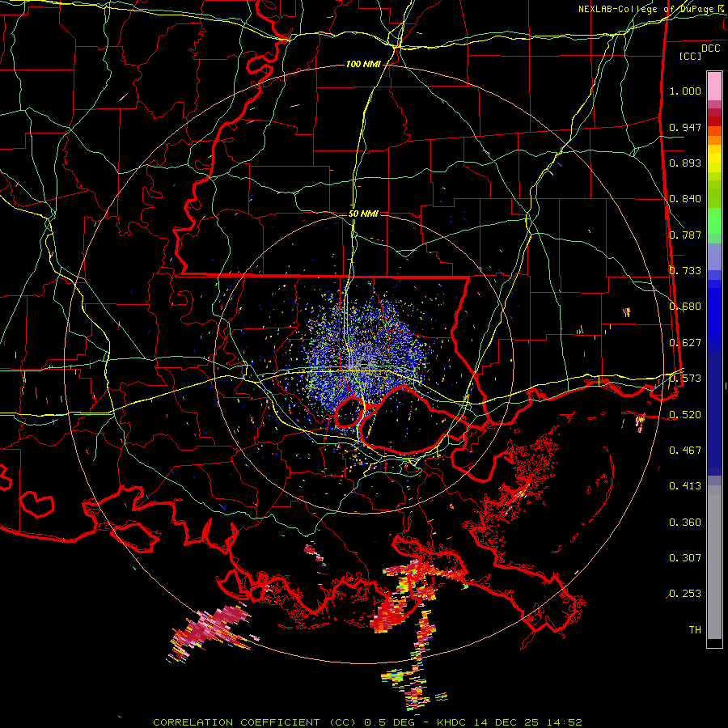Select the 0.680 scale value

point(685,307)
